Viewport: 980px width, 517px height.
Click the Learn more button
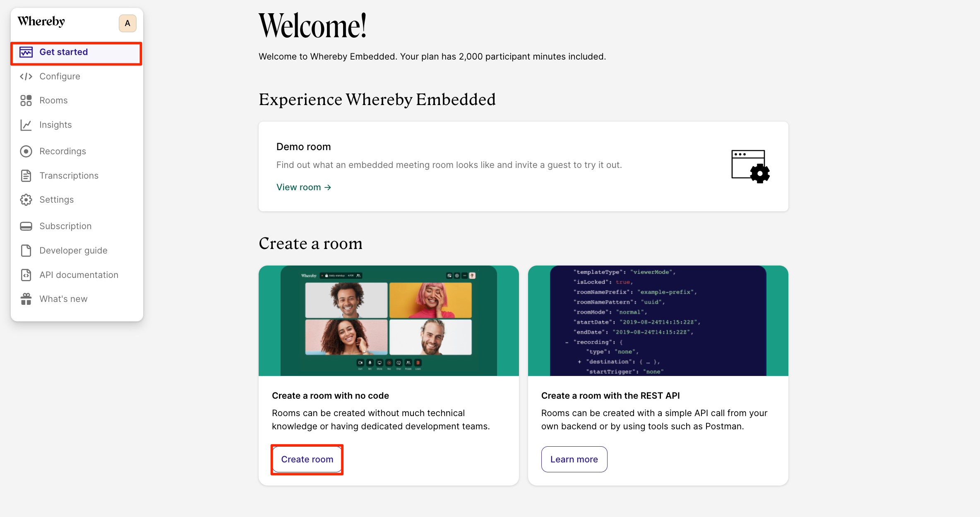(x=574, y=460)
